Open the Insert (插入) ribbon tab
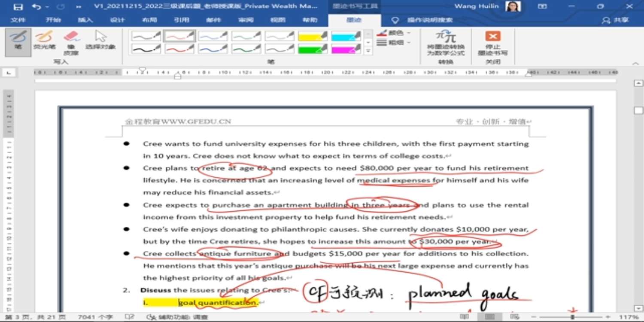 pos(85,20)
